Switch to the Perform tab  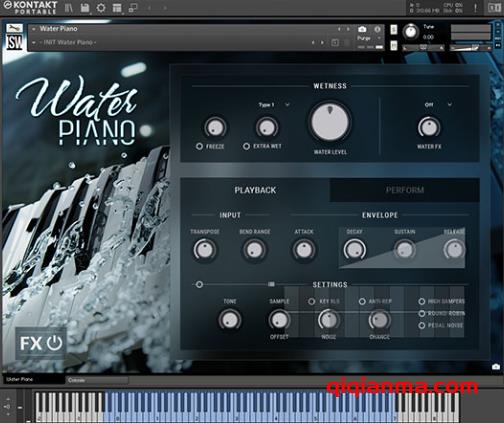(x=405, y=190)
